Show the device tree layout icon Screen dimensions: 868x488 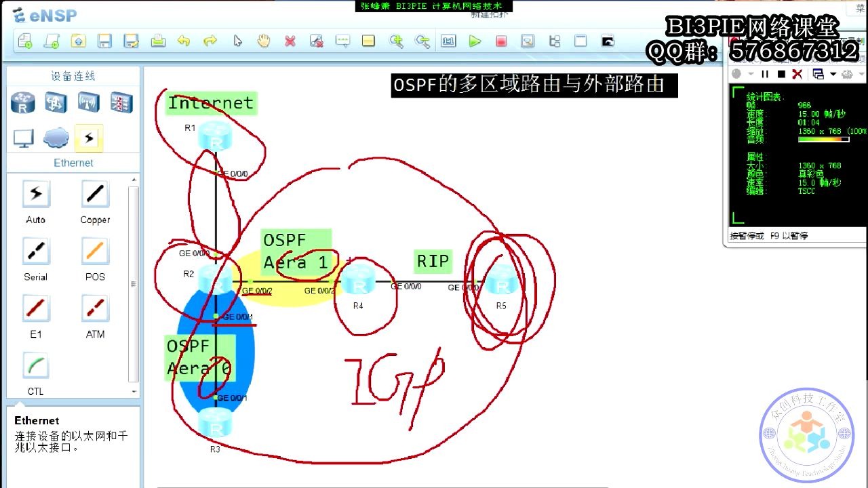point(555,41)
